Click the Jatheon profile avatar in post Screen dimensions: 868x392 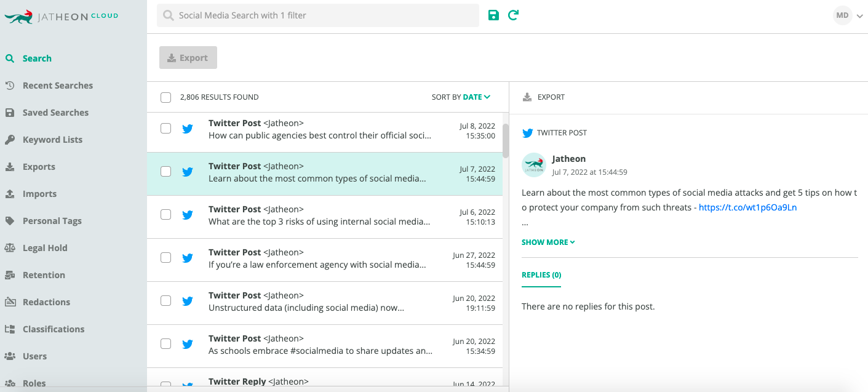[534, 165]
